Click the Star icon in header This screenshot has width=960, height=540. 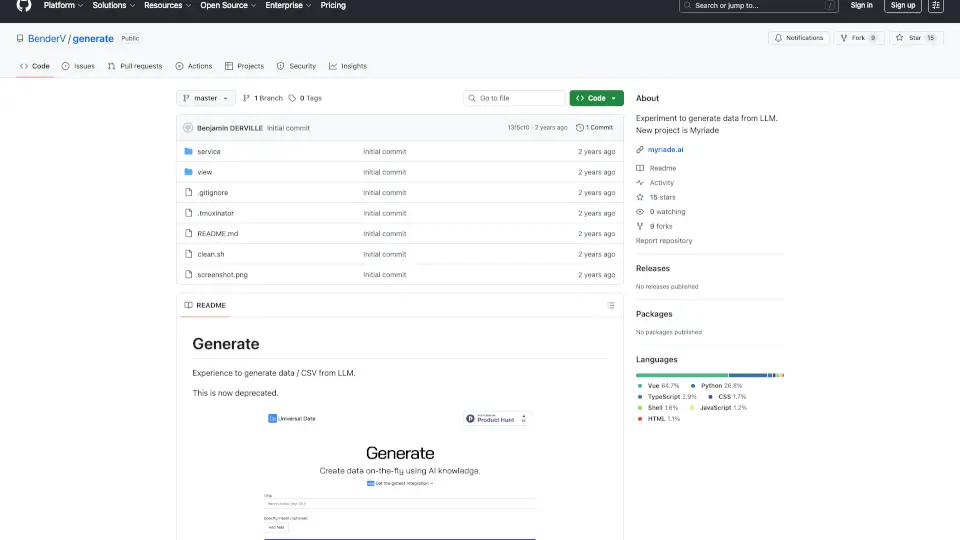[x=899, y=38]
